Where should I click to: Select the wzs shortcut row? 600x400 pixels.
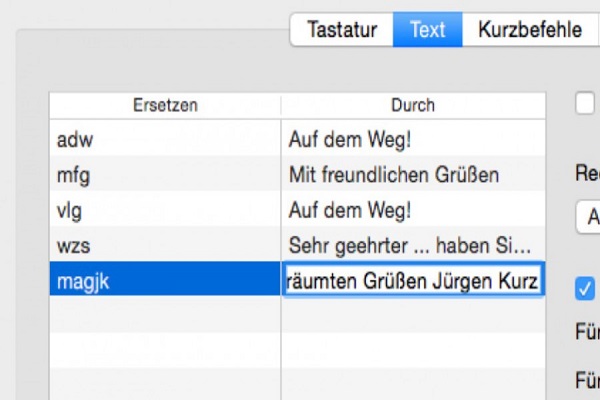tap(165, 246)
